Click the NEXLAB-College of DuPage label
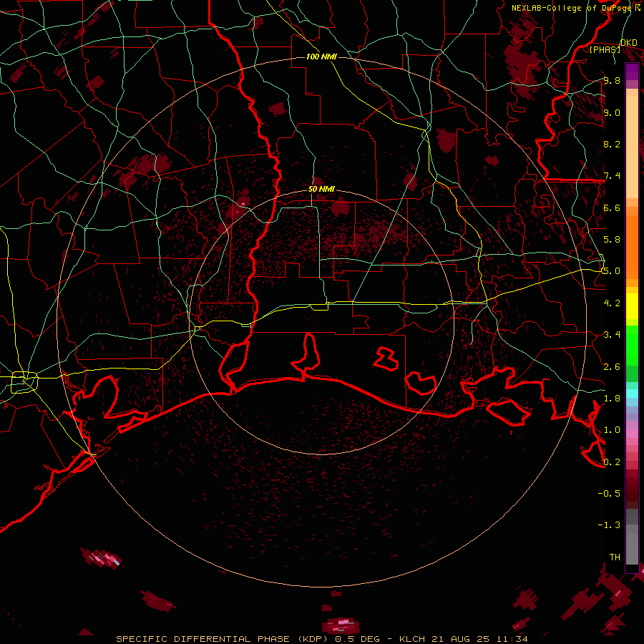Screen dimensions: 644x644 (x=572, y=8)
